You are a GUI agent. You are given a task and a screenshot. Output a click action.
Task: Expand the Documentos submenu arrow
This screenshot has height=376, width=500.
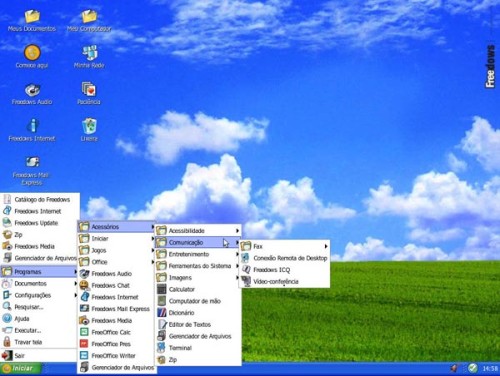pyautogui.click(x=75, y=283)
